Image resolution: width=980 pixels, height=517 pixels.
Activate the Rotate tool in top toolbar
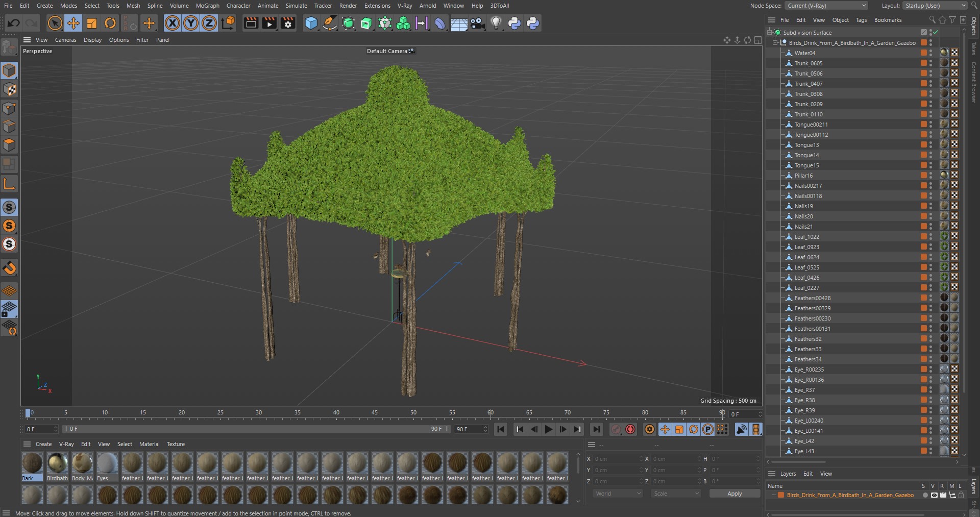pyautogui.click(x=110, y=23)
